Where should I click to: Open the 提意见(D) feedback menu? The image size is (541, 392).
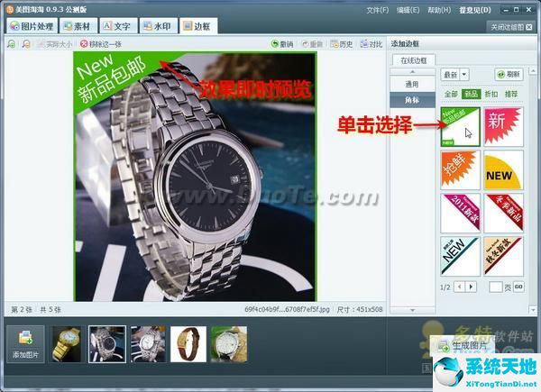tap(475, 10)
